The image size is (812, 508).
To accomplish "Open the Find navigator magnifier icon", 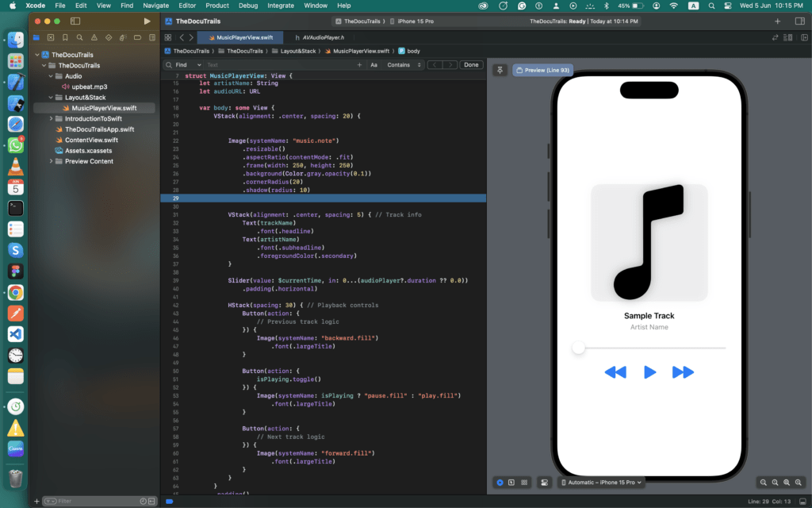I will coord(80,37).
